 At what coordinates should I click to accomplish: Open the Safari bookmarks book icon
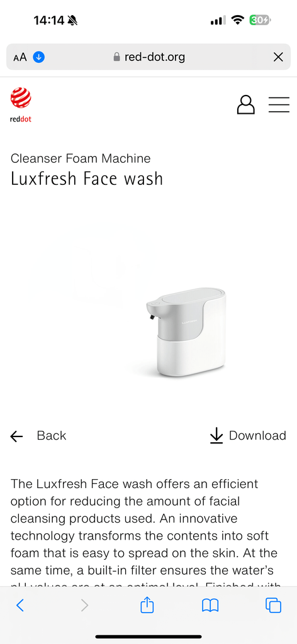tap(210, 606)
